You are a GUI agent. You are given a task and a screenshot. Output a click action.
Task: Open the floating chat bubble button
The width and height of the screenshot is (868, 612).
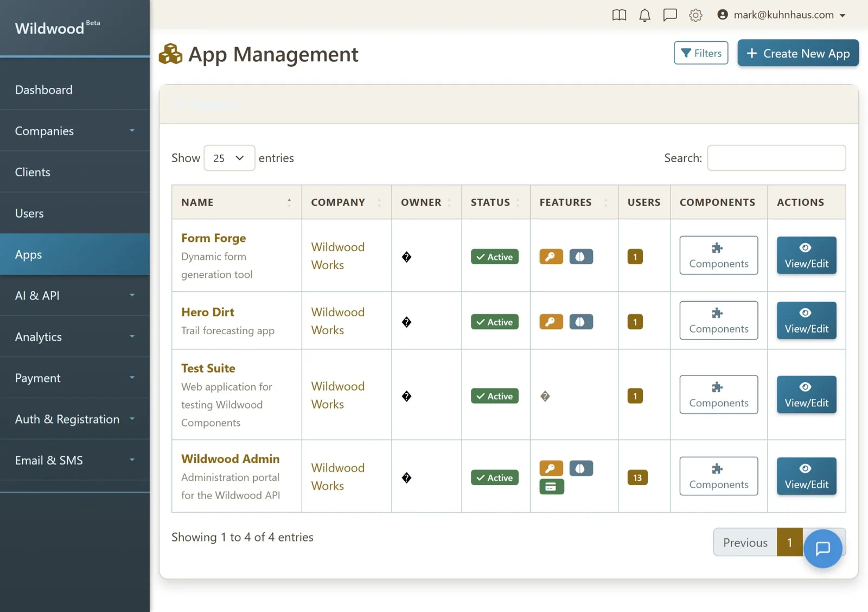point(822,549)
